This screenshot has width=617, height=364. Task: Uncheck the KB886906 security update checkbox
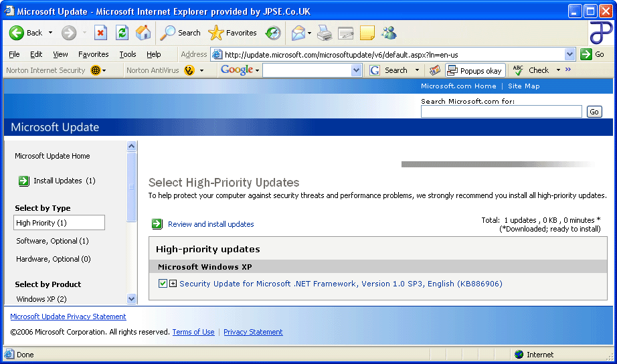(x=163, y=283)
